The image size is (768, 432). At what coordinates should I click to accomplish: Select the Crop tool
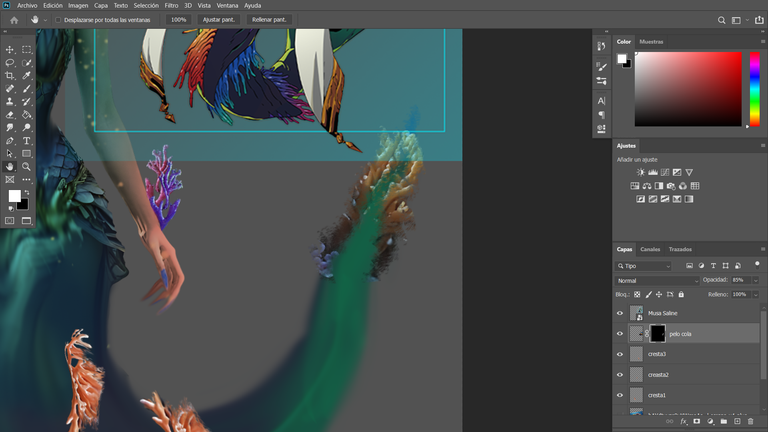(x=9, y=75)
